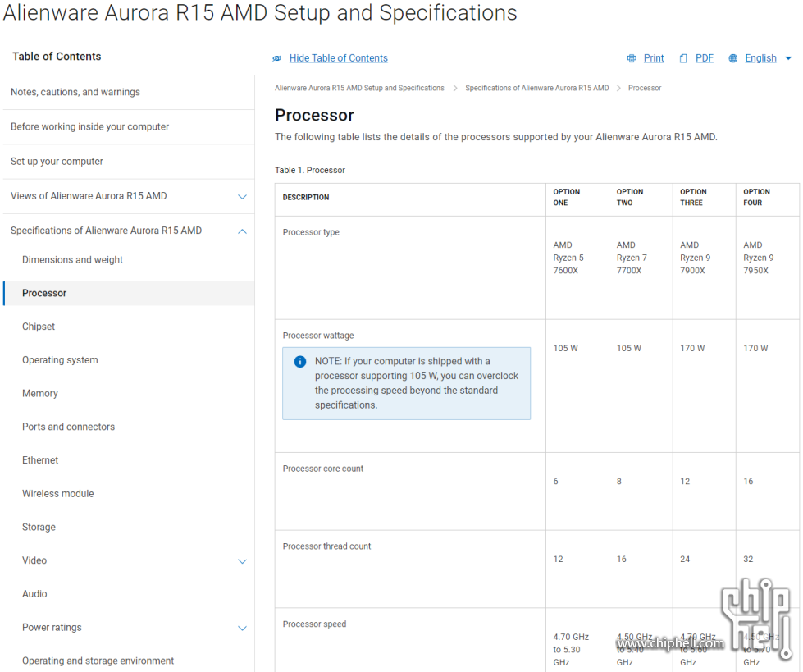This screenshot has width=803, height=672.
Task: Go to Specifications of Alienware Aurora R15 breadcrumb
Action: pos(536,88)
